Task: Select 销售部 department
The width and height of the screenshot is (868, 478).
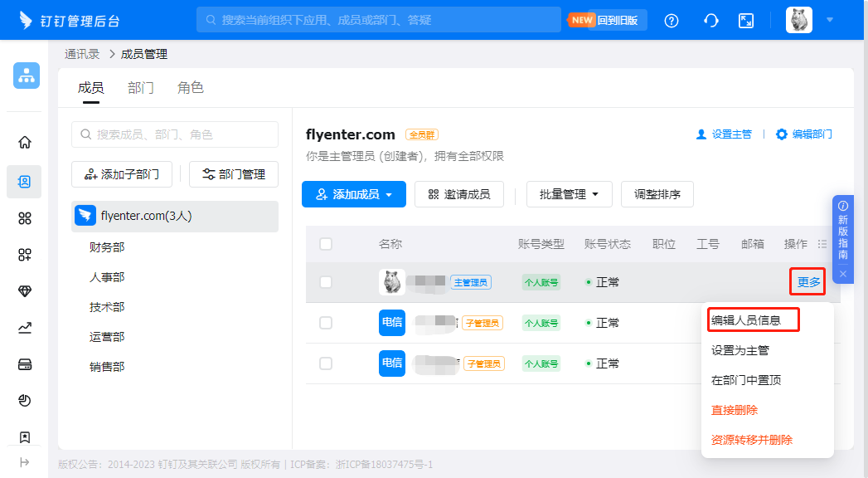Action: [x=107, y=367]
